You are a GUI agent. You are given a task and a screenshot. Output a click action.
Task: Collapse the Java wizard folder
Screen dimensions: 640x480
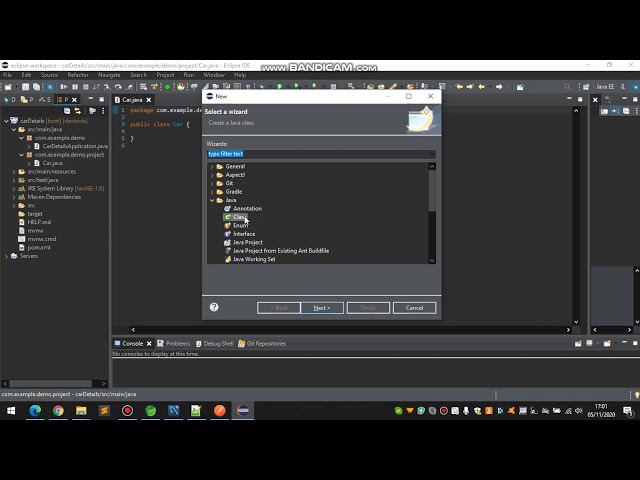pos(212,200)
